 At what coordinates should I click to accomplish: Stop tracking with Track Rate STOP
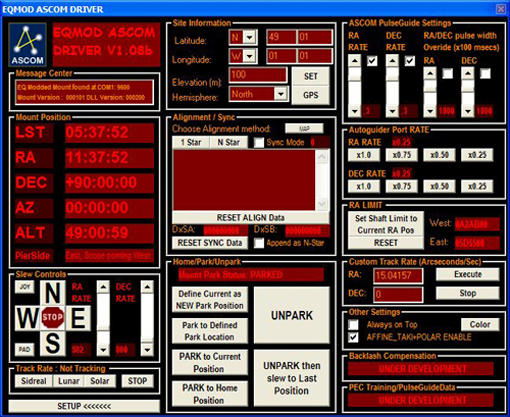coord(137,381)
